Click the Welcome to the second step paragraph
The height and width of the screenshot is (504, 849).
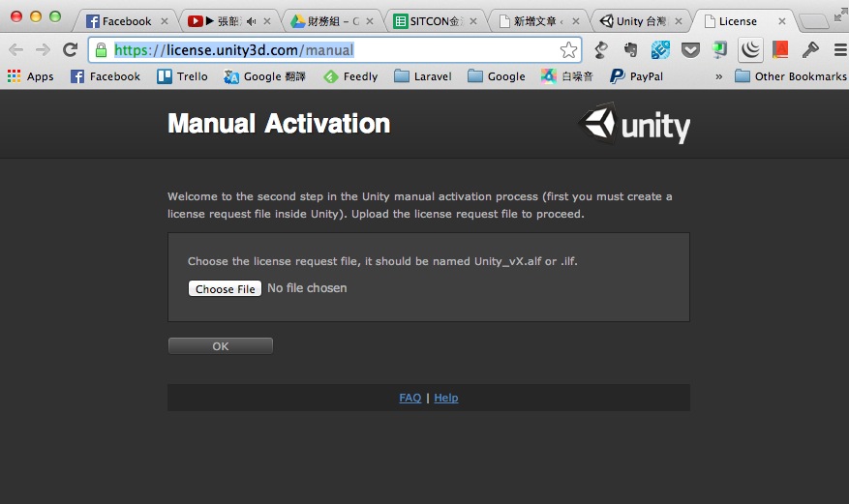pos(419,205)
